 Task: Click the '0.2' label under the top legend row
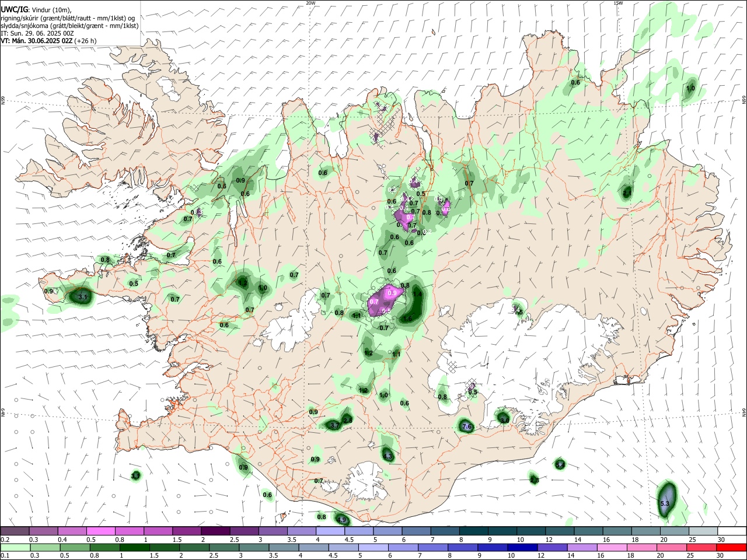tap(5, 540)
